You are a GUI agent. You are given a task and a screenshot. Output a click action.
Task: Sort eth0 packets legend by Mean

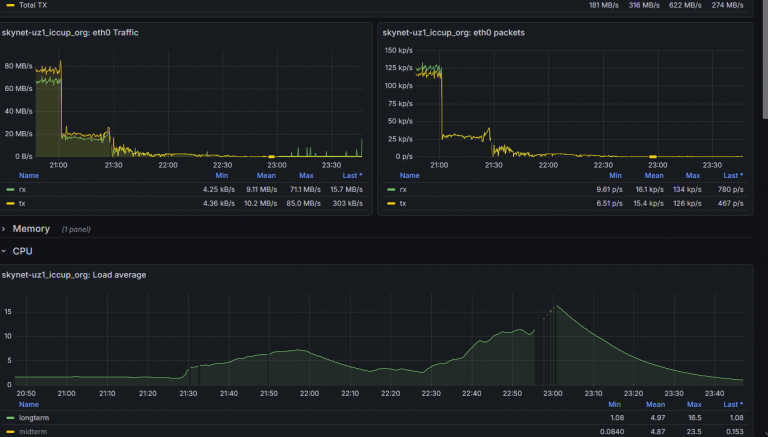[x=654, y=175]
